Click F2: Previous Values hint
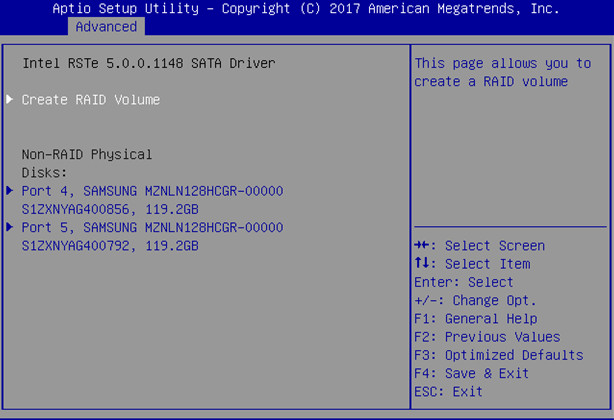This screenshot has width=614, height=420. [487, 337]
